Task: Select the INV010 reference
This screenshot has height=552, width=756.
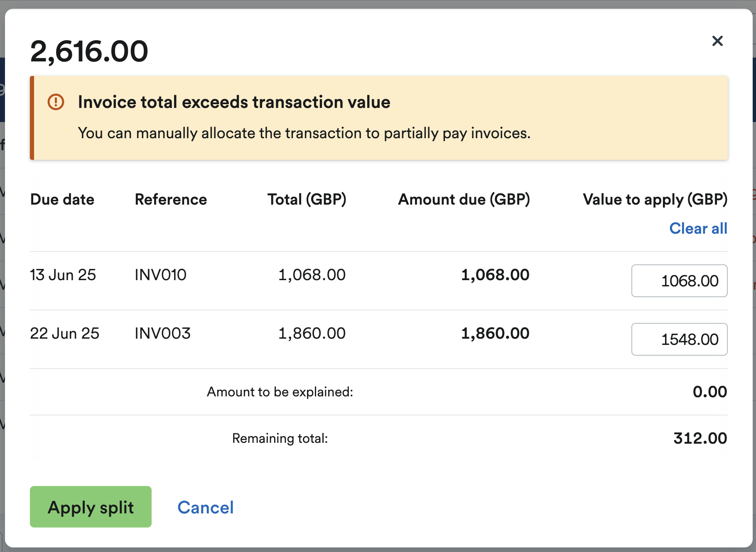Action: 161,275
